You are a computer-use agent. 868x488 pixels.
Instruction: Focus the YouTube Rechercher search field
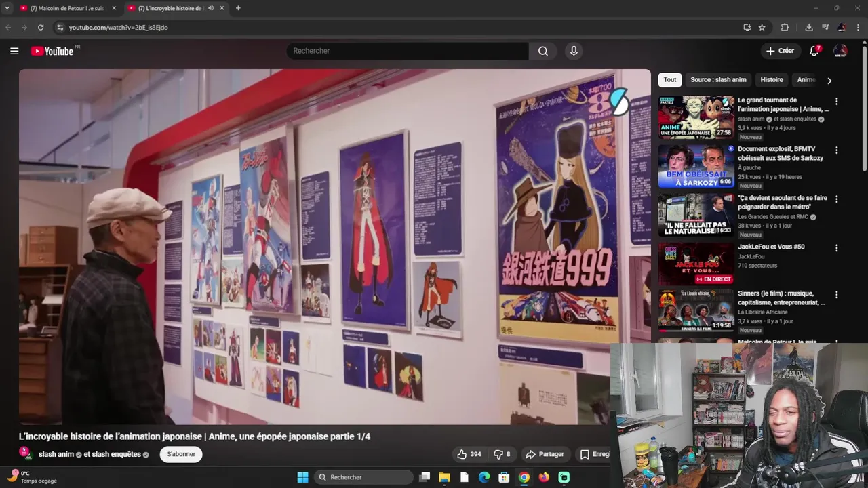click(407, 51)
